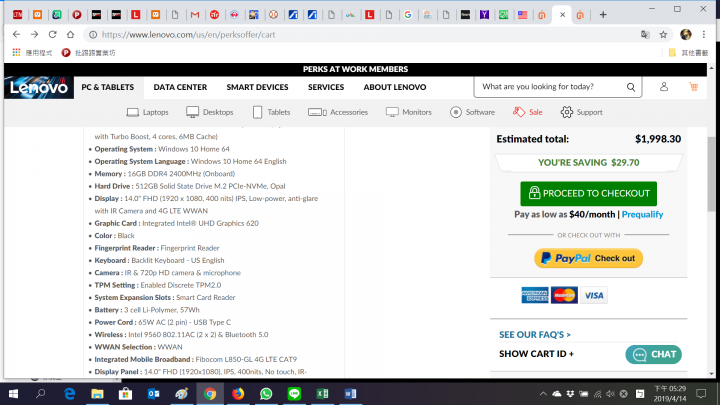This screenshot has height=405, width=720.
Task: Open the Monitors category
Action: [409, 112]
